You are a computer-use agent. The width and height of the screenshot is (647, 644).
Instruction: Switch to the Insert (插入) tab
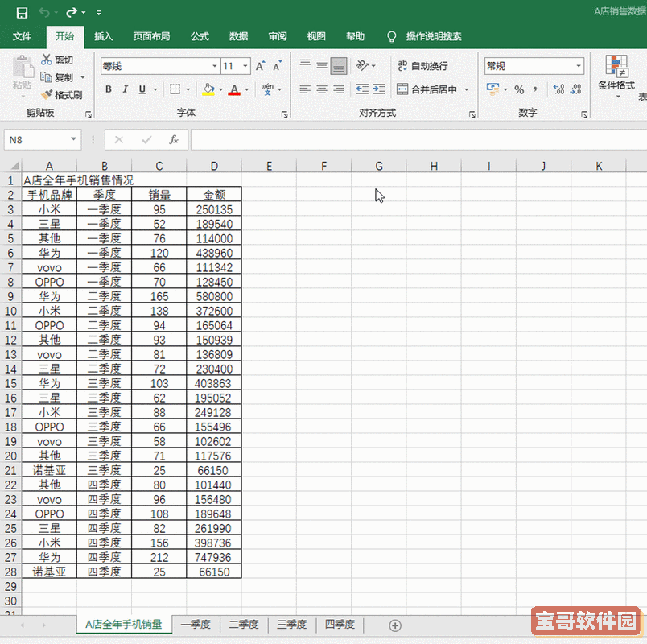[103, 36]
